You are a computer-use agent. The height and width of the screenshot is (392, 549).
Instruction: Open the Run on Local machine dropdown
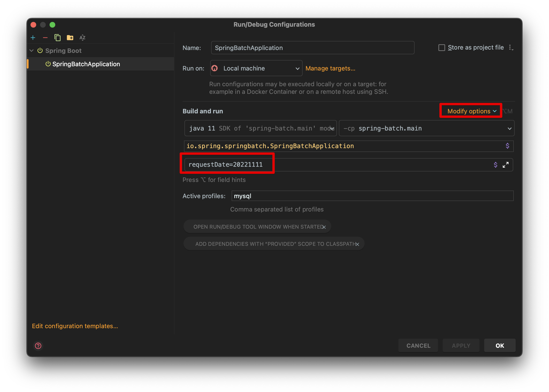pyautogui.click(x=256, y=68)
